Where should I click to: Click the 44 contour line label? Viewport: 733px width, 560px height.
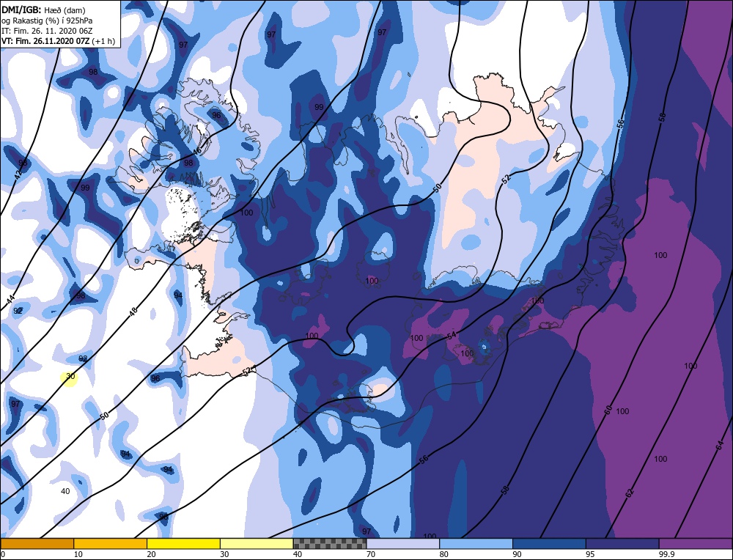11,300
